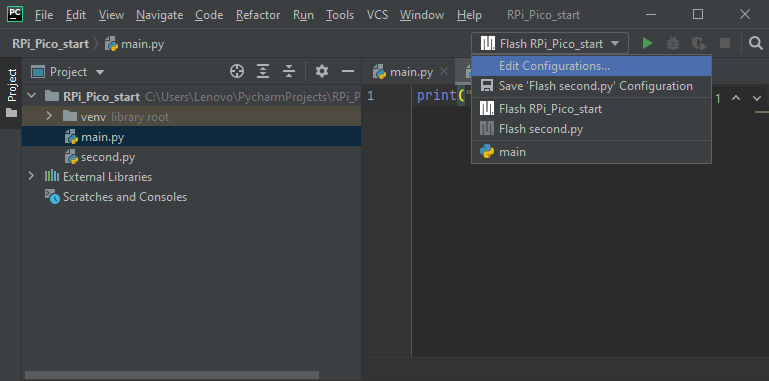This screenshot has height=381, width=769.
Task: Select Flash second.py configuration
Action: 591,129
